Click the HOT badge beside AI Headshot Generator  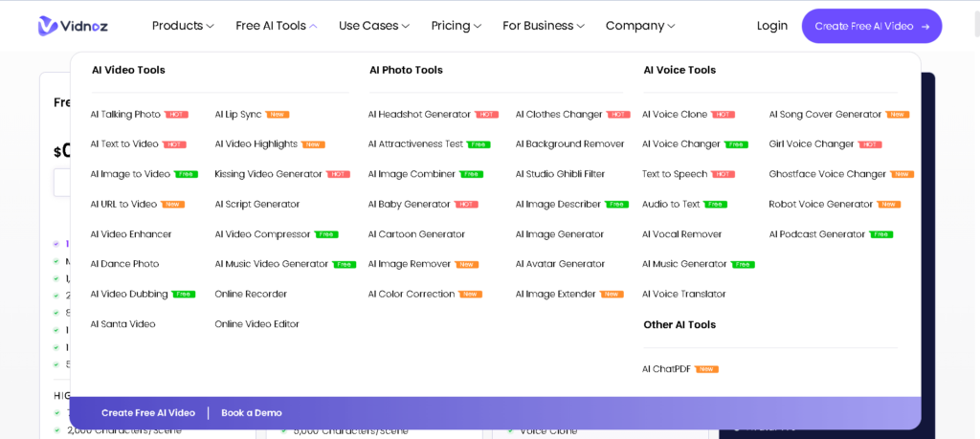(487, 115)
